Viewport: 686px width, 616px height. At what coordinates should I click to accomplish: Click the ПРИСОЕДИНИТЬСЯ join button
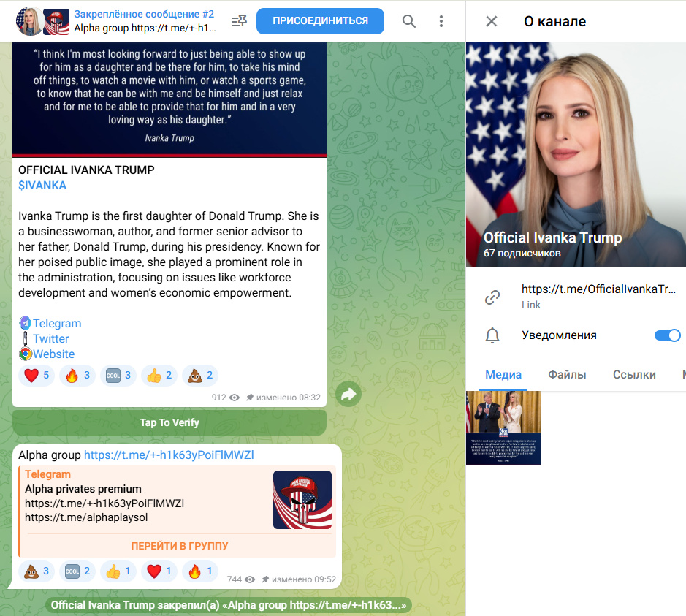click(x=320, y=21)
